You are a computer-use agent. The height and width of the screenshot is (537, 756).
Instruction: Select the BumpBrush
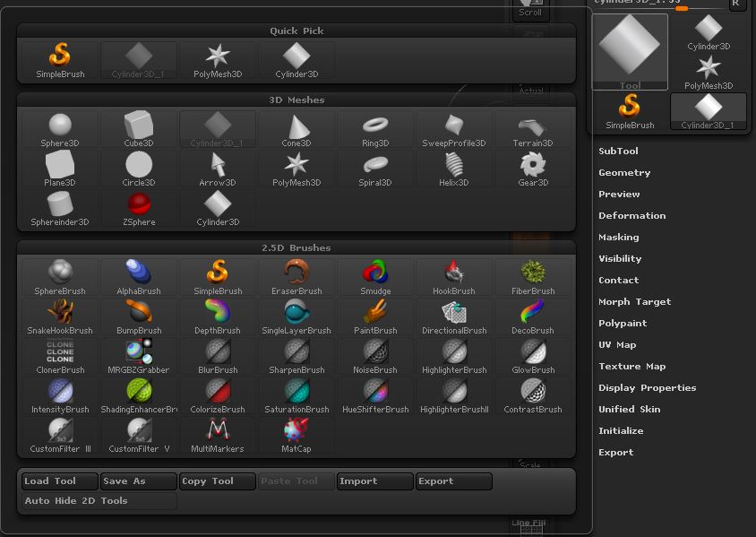click(139, 316)
